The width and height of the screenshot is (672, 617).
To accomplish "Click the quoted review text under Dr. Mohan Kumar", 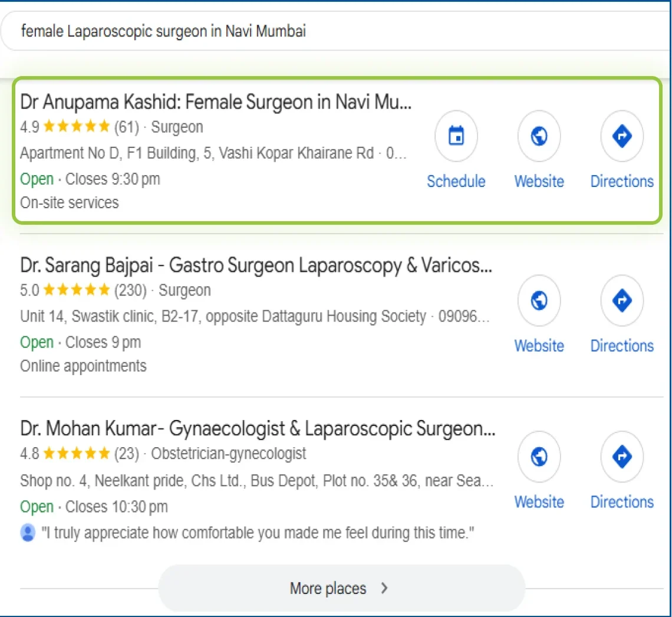I will tap(258, 534).
